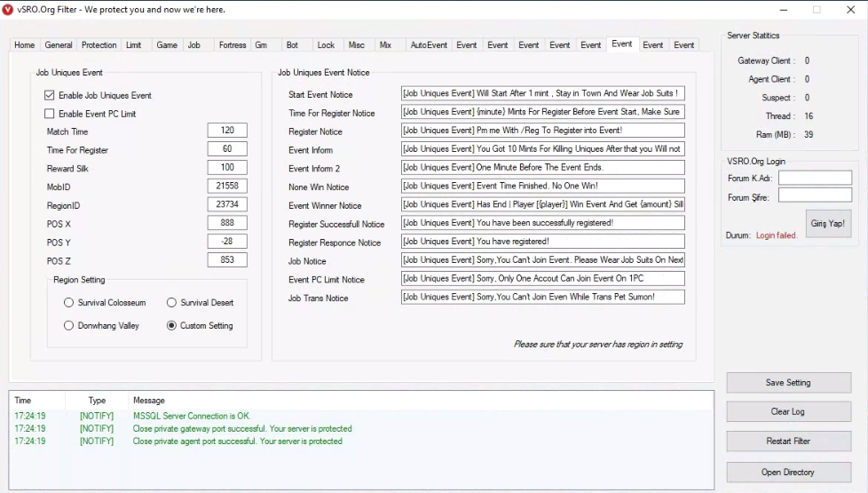Edit the Job Notice text field
The height and width of the screenshot is (493, 868).
[x=543, y=259]
